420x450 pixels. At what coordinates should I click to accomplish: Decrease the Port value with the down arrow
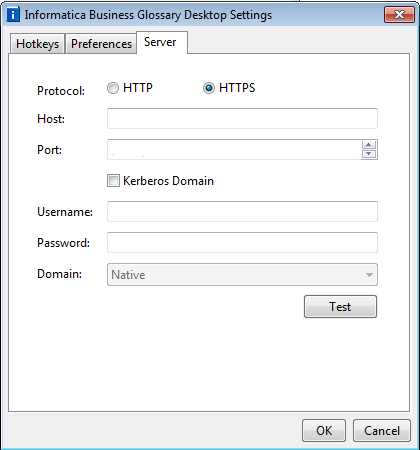pyautogui.click(x=369, y=154)
